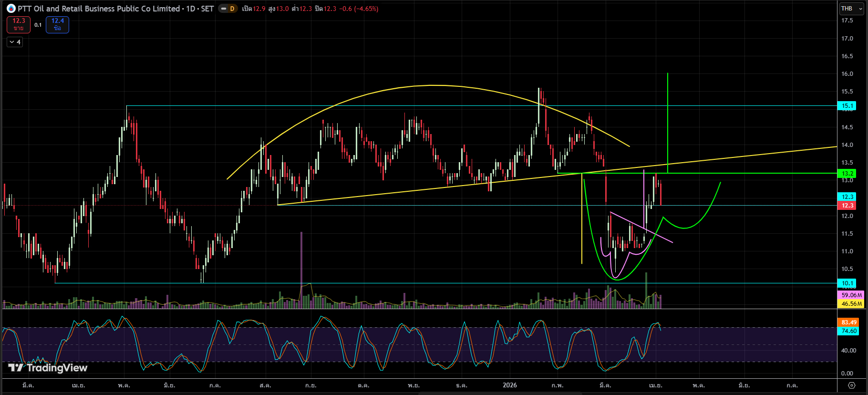Click the 0.00 oscillator scale label

click(x=847, y=374)
